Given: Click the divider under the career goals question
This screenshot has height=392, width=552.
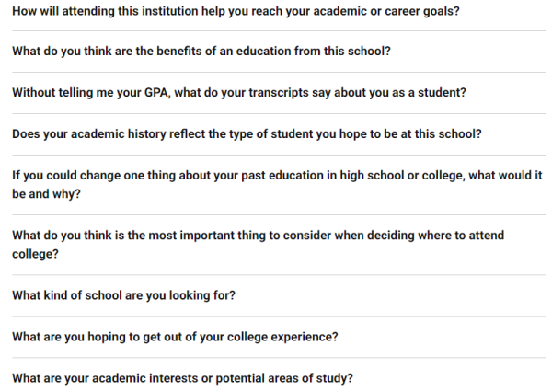Looking at the screenshot, I should coord(279,31).
